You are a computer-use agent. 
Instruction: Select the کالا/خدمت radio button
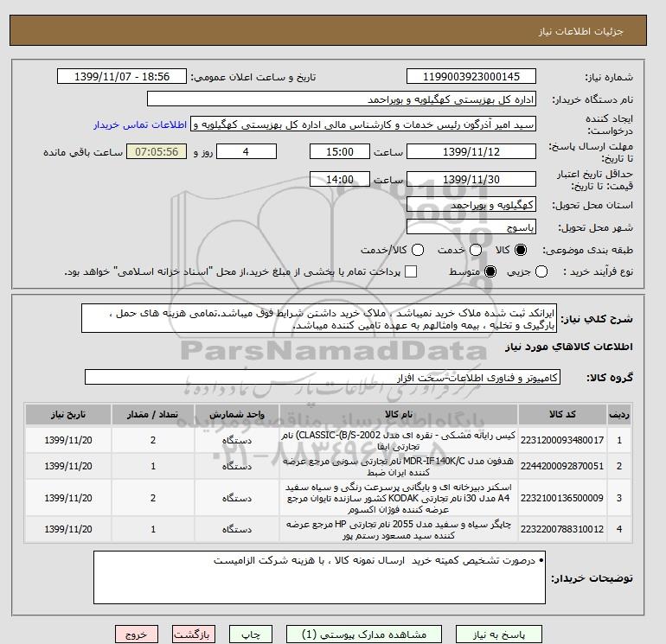click(418, 250)
